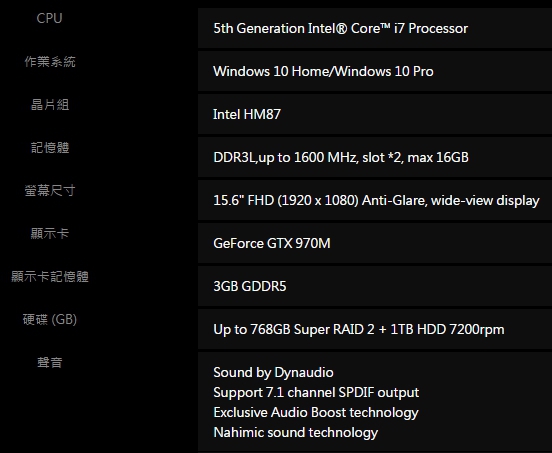The width and height of the screenshot is (552, 453).
Task: Click the 顯示卡 label
Action: point(50,233)
